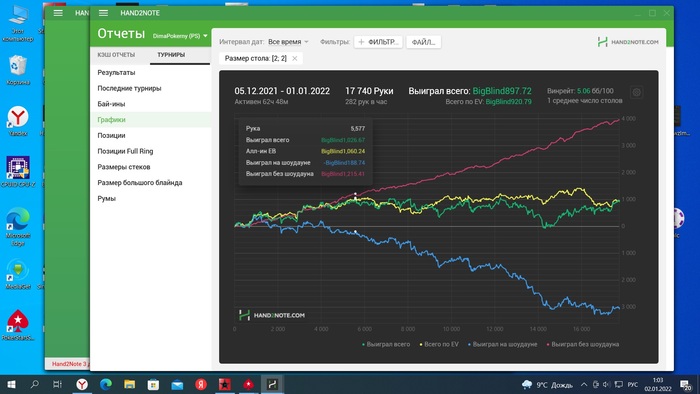Screen dimensions: 700x394
Task: Launch PokerStars from the desktop shortcut
Action: coord(18,325)
